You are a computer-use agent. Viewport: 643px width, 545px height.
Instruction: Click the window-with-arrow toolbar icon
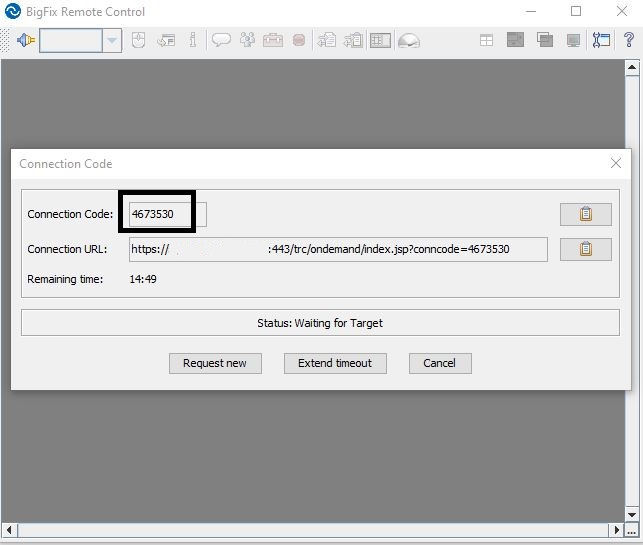tap(166, 40)
